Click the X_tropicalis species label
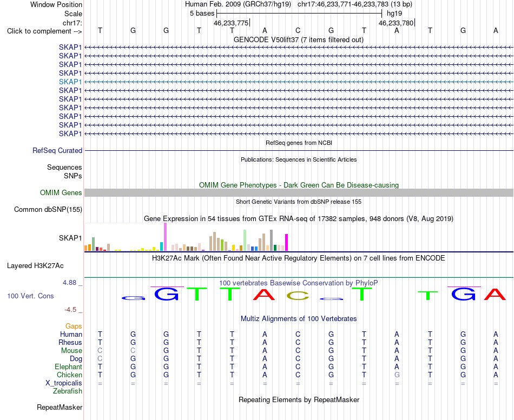 64,383
